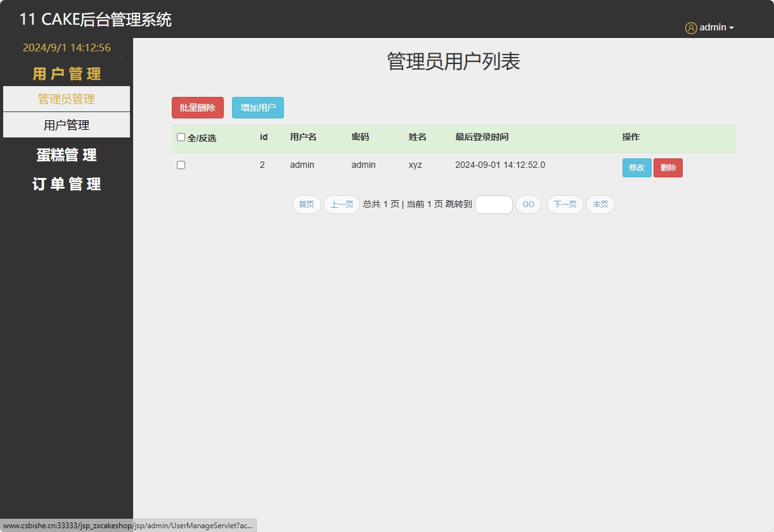The width and height of the screenshot is (774, 532).
Task: Click the 修改 edit button for admin
Action: pyautogui.click(x=636, y=167)
